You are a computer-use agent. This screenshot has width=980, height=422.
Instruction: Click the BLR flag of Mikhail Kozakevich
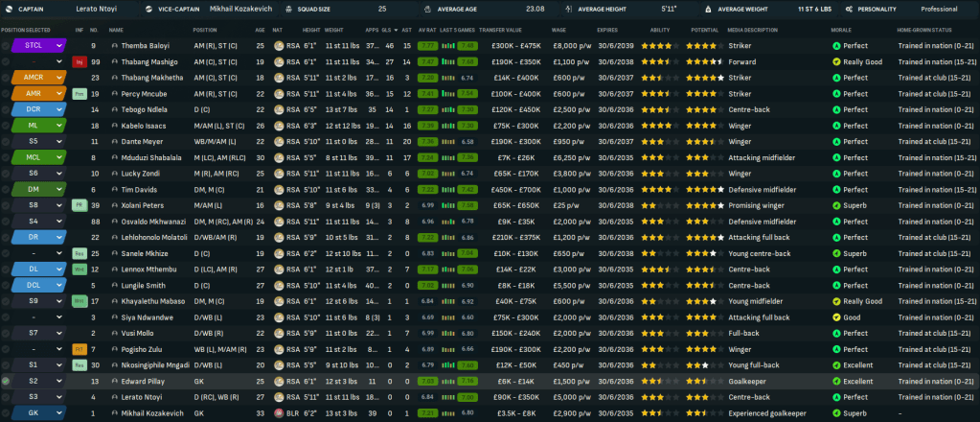[x=279, y=412]
